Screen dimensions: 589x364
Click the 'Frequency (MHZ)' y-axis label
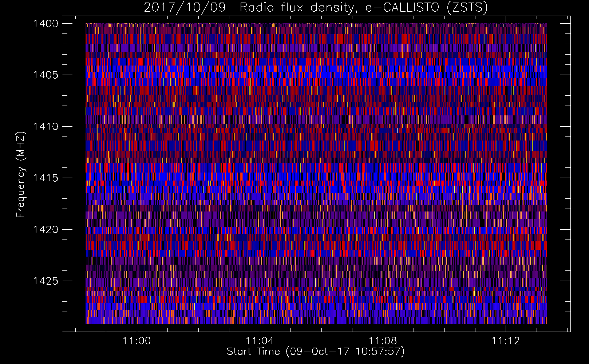(21, 175)
